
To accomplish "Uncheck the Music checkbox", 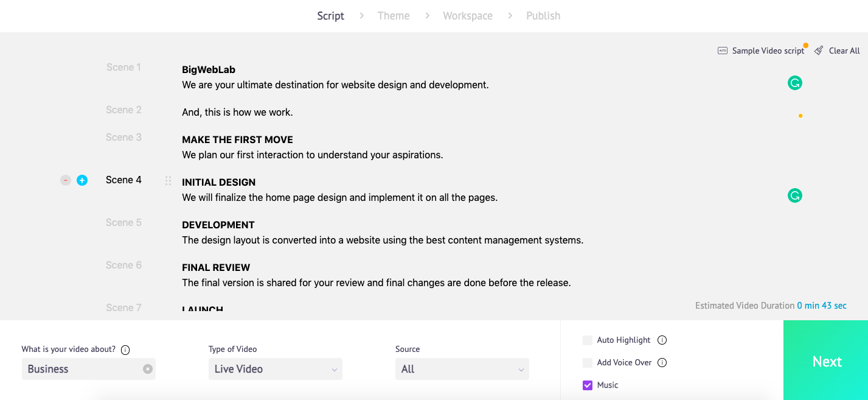I will click(x=587, y=385).
